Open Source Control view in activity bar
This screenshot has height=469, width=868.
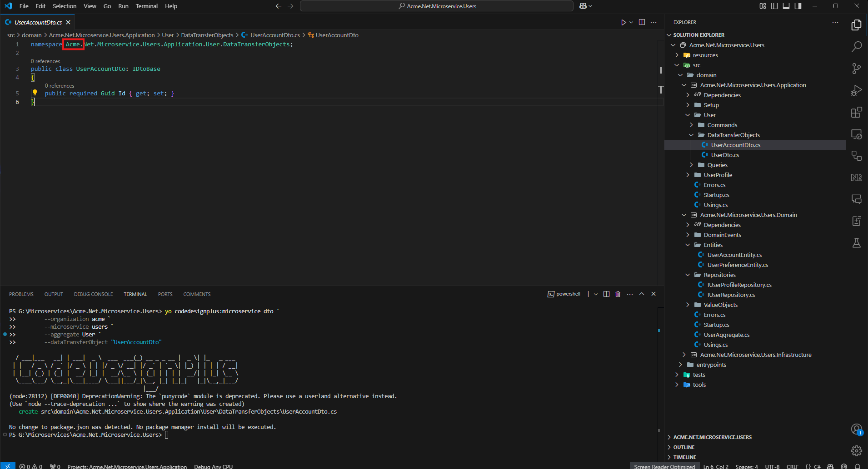(857, 69)
